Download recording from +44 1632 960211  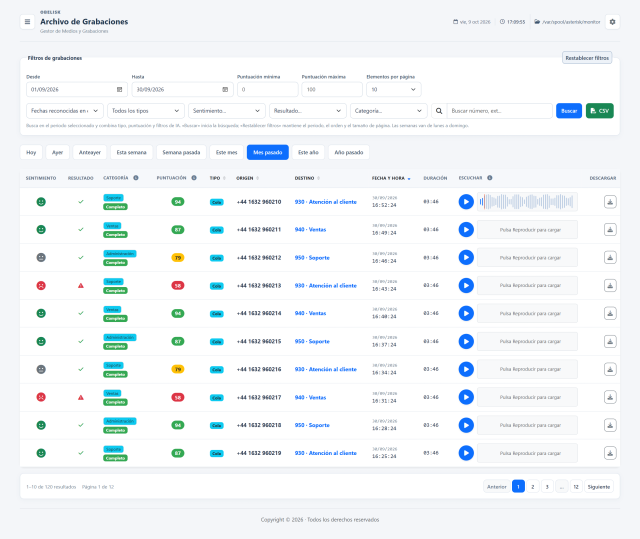click(x=610, y=230)
